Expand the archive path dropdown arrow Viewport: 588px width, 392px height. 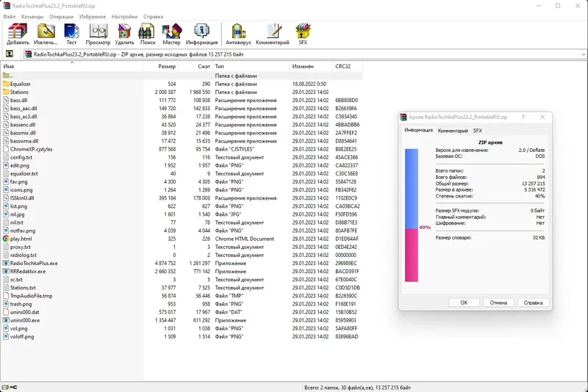click(584, 54)
